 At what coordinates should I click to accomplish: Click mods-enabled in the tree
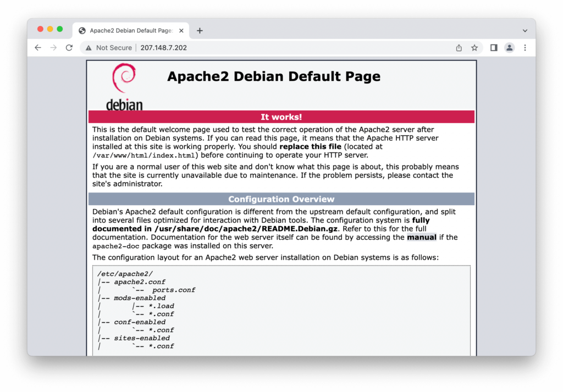point(140,298)
